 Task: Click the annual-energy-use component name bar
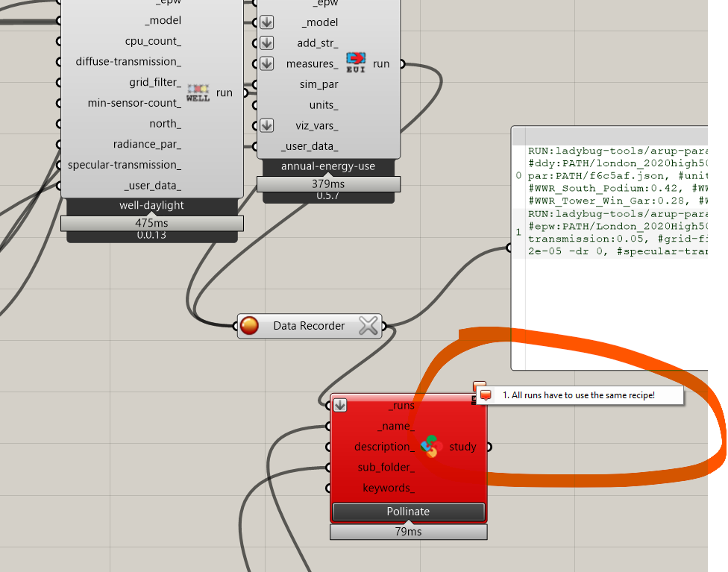coord(328,166)
